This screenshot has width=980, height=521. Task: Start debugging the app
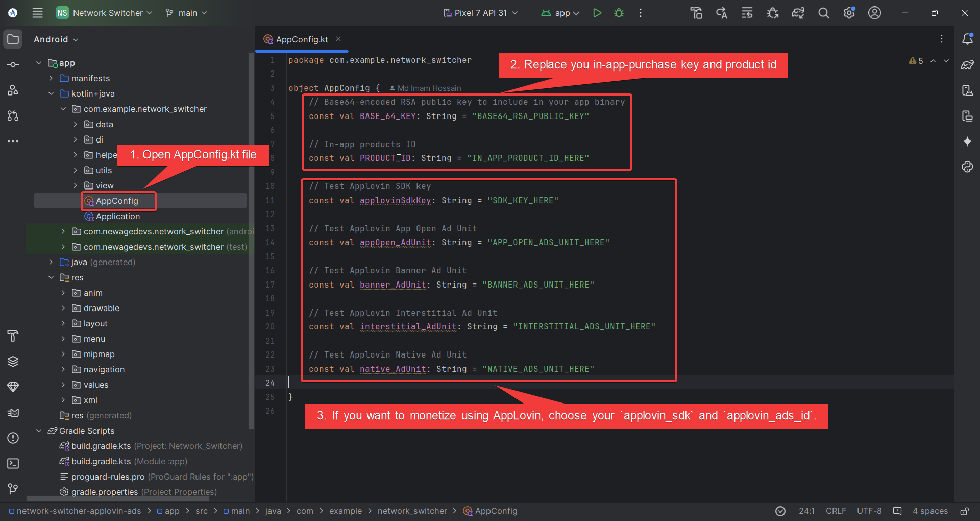[x=619, y=13]
